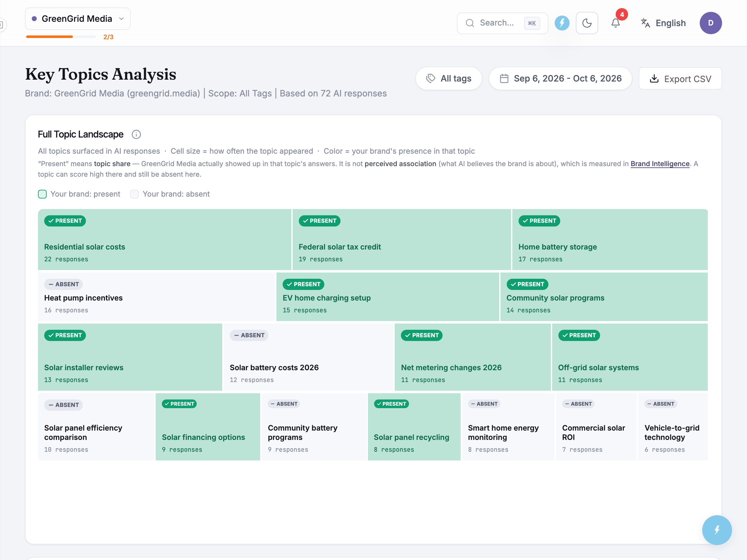Click the download icon in Export CSV
The width and height of the screenshot is (747, 560).
pyautogui.click(x=654, y=79)
